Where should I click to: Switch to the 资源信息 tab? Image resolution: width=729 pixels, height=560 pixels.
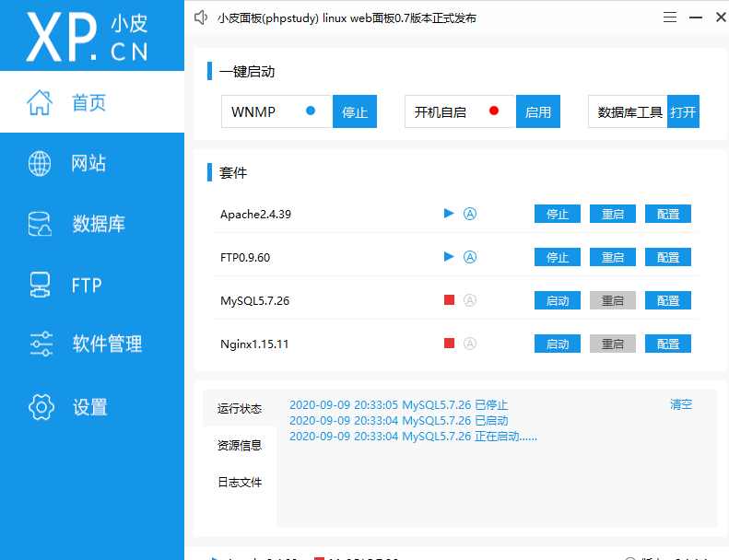pyautogui.click(x=239, y=445)
